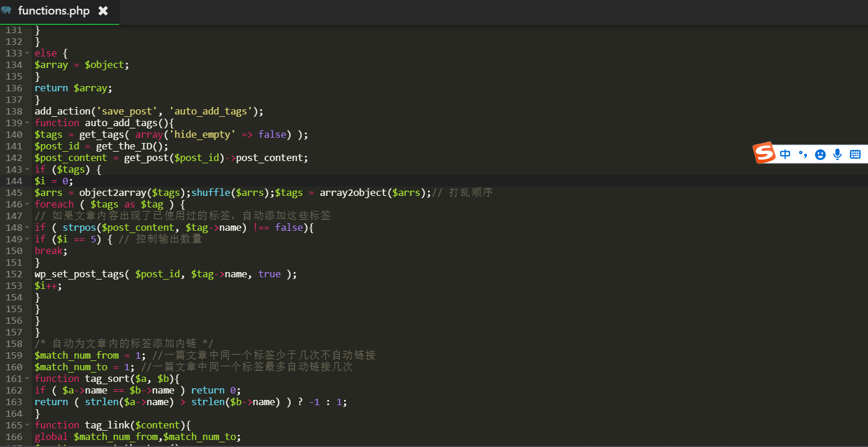Collapse the else block at line 133
Image resolution: width=868 pixels, height=447 pixels.
(27, 53)
